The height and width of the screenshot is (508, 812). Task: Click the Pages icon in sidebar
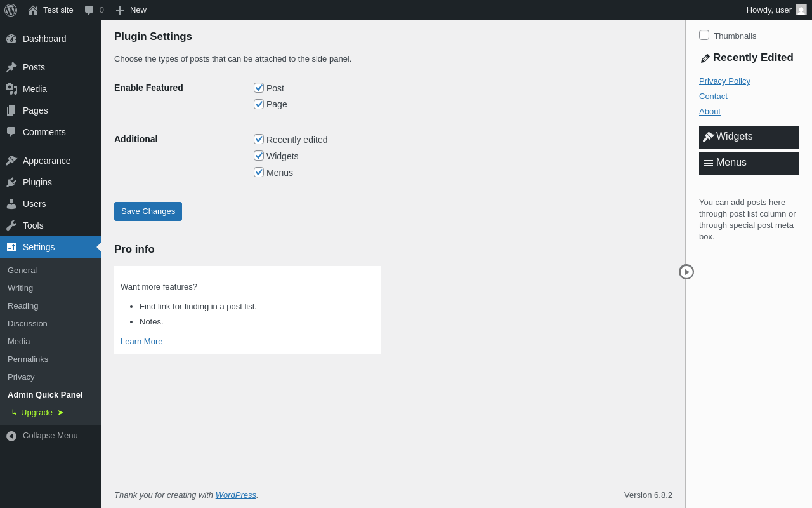coord(11,110)
